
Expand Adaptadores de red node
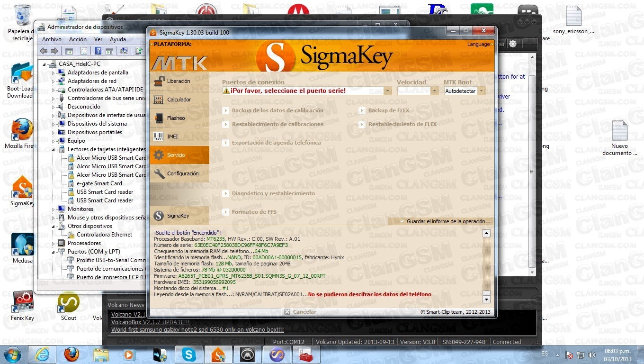(54, 81)
